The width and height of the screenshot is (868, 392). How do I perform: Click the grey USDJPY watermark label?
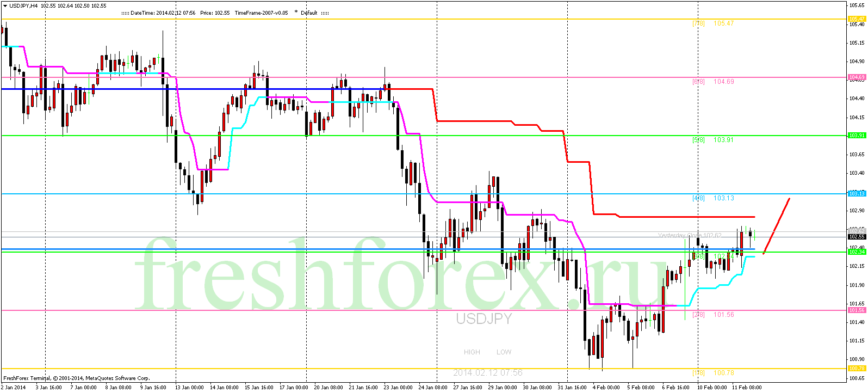[x=484, y=319]
